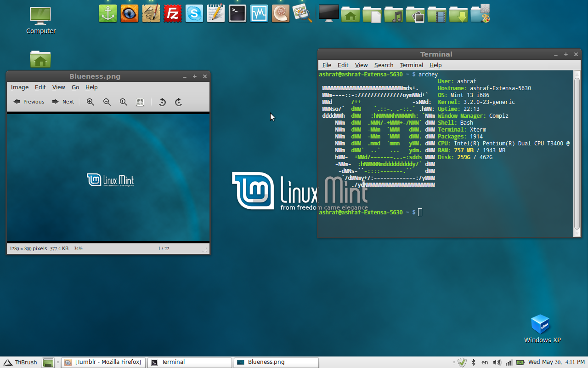The image size is (588, 368).
Task: Switch to Tumblr - Mozilla Firefox window
Action: [103, 362]
